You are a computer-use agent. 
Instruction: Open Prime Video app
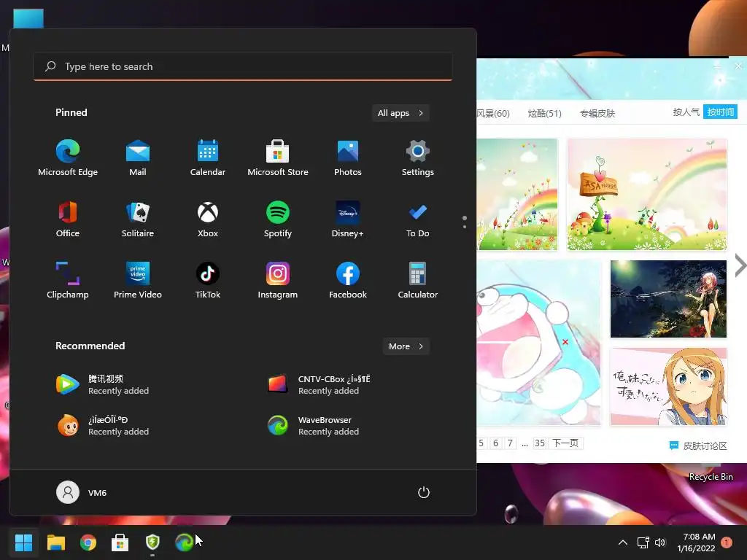(x=138, y=281)
